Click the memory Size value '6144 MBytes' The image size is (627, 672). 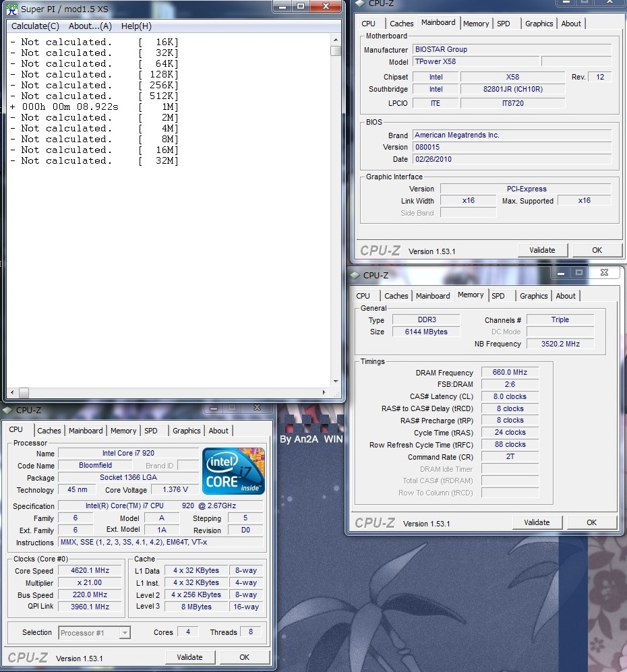click(426, 332)
